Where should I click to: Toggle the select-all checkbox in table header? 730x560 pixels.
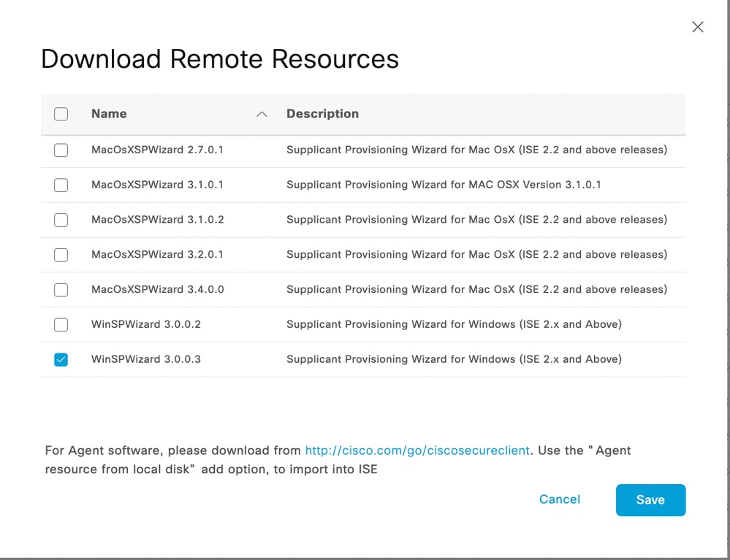click(x=61, y=114)
